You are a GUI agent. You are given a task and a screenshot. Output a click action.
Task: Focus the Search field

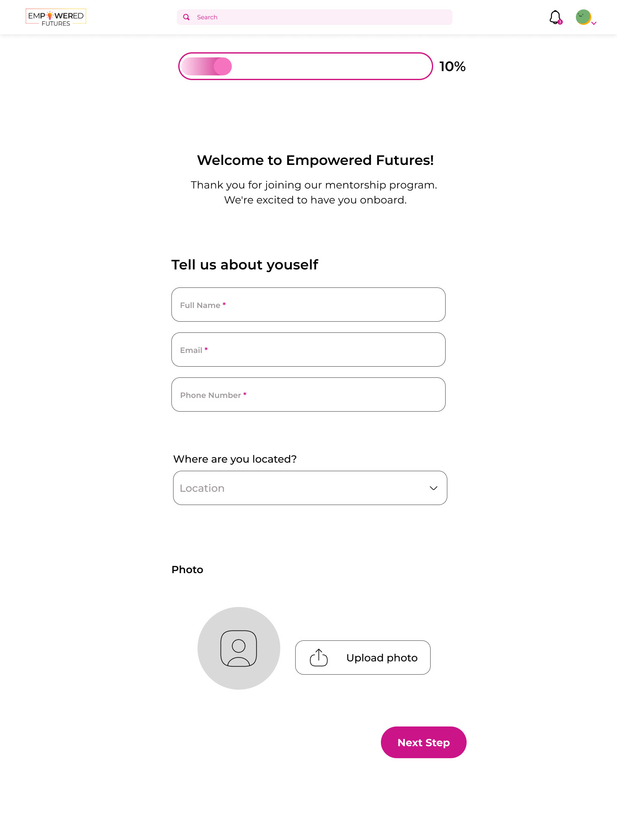pos(314,17)
